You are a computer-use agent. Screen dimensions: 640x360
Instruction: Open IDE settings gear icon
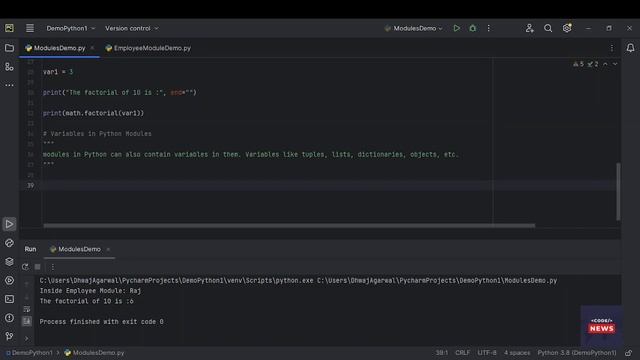567,28
